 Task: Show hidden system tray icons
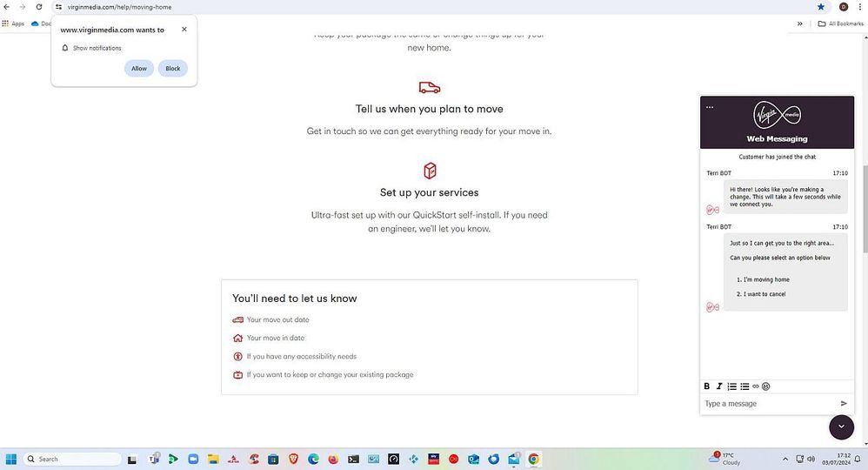click(x=785, y=459)
